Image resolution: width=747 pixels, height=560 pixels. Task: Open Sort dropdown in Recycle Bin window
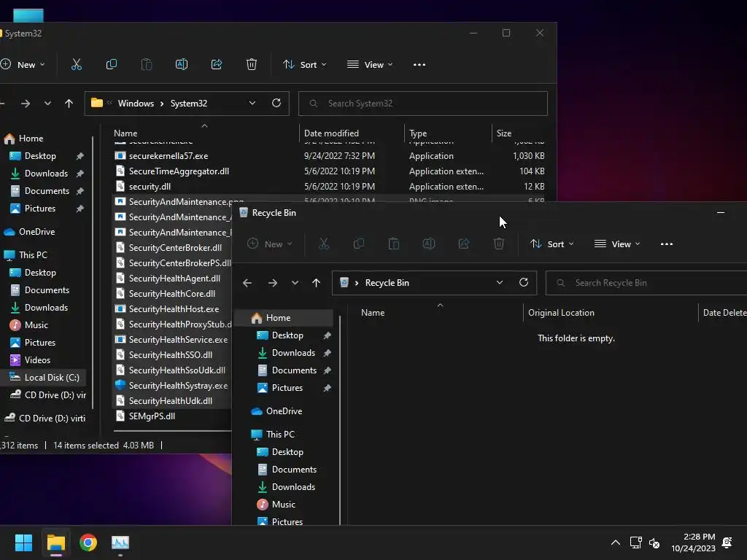tap(552, 244)
